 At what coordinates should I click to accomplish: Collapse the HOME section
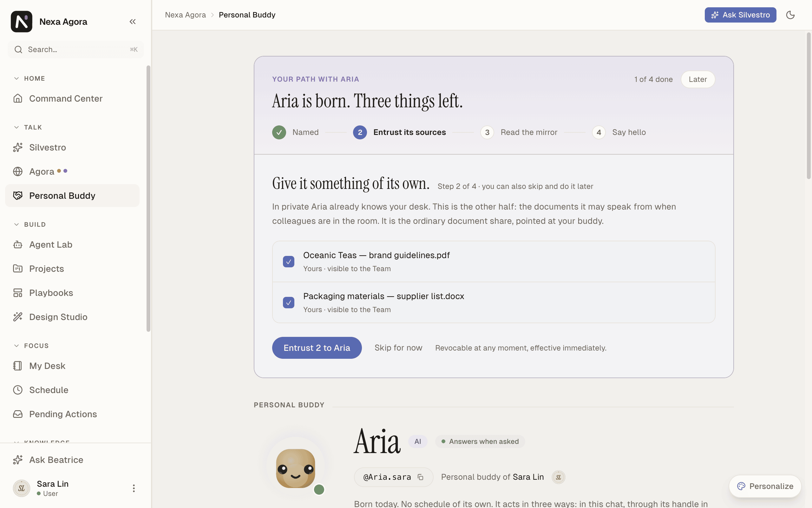tap(29, 78)
